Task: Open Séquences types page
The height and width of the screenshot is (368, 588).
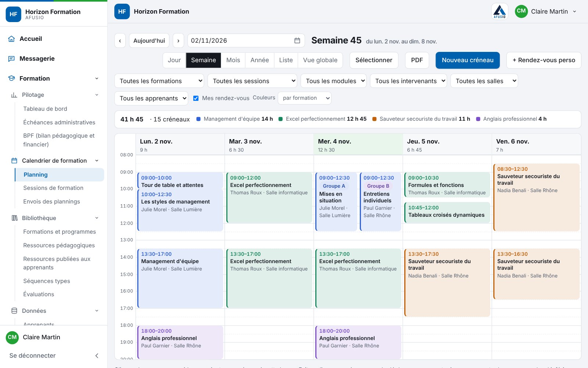Action: (x=47, y=281)
